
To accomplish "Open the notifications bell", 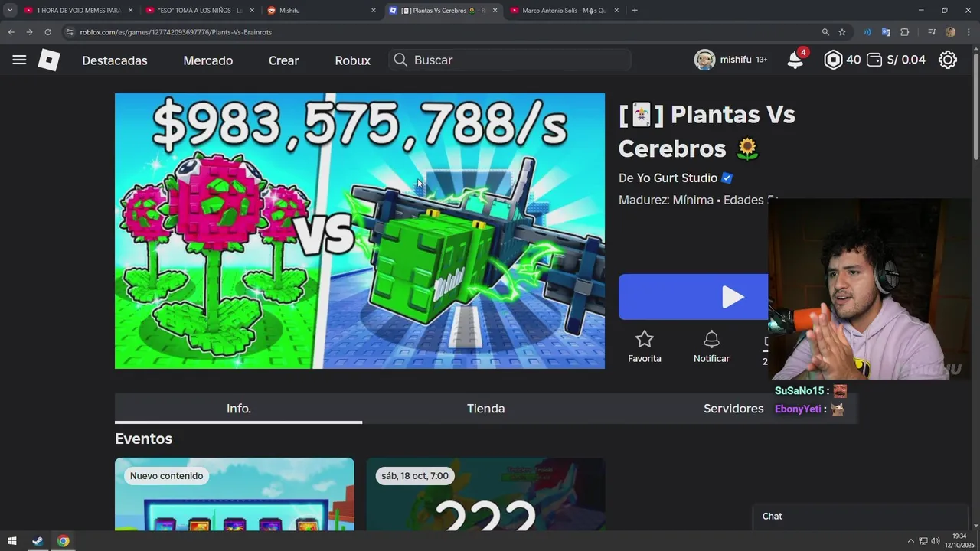I will (795, 60).
